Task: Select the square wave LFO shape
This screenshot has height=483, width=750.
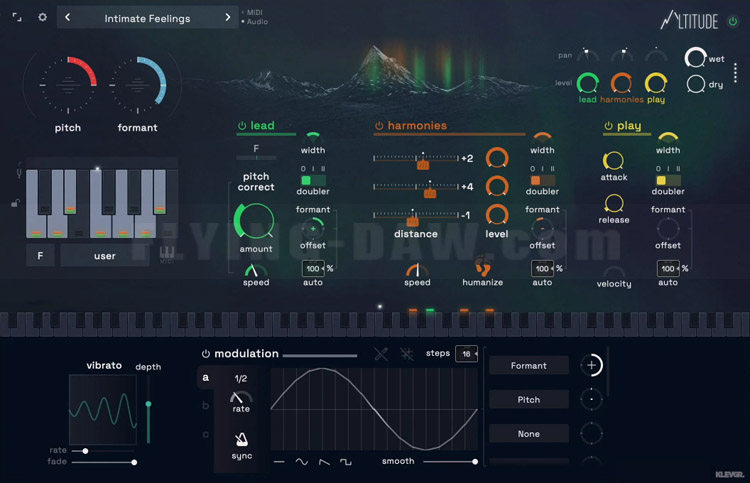Action: click(345, 462)
